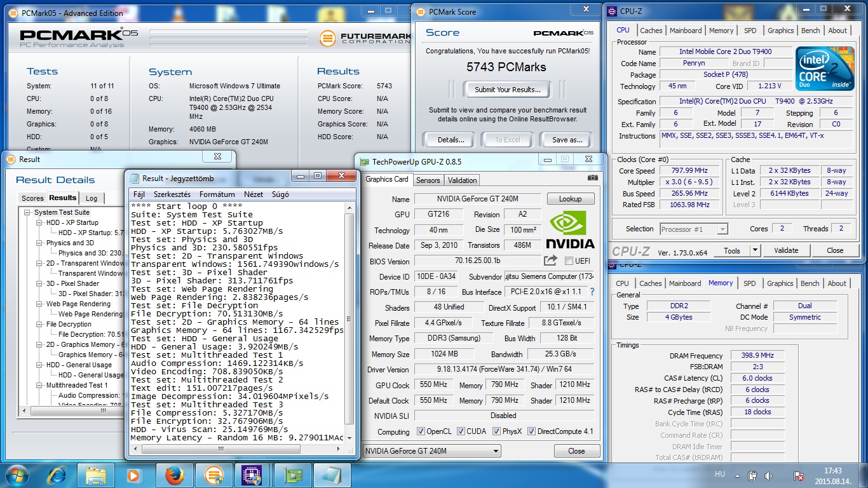The image size is (868, 488).
Task: Show hidden tray icons arrow
Action: [x=737, y=475]
